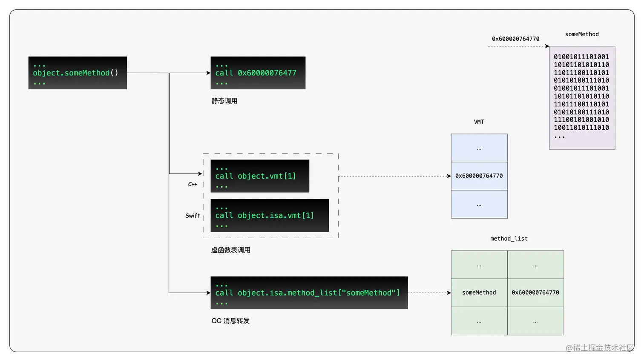The height and width of the screenshot is (362, 644).
Task: Click the 0x600000764770 address above dashed arrow
Action: [516, 39]
